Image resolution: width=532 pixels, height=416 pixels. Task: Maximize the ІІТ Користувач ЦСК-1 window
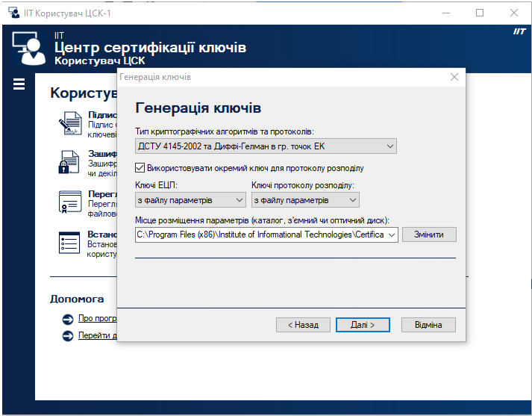click(480, 13)
